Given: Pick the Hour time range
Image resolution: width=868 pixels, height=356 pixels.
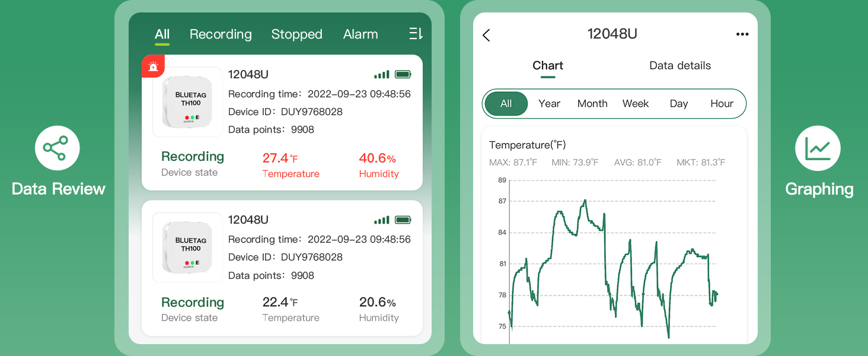Looking at the screenshot, I should 722,104.
